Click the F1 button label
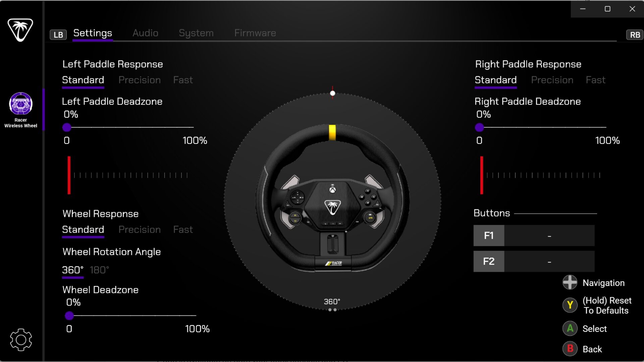This screenshot has width=644, height=362. (x=489, y=236)
